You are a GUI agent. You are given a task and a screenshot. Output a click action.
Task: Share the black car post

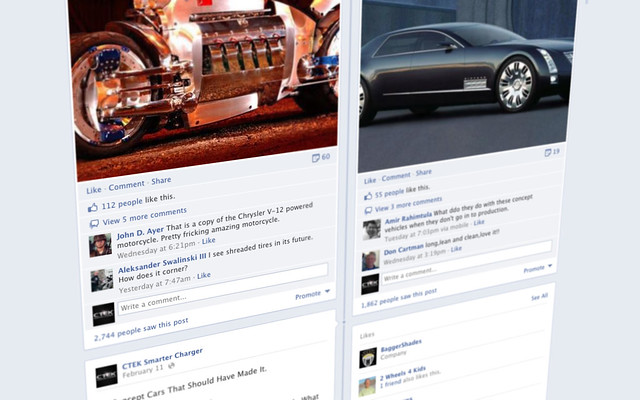coord(423,172)
